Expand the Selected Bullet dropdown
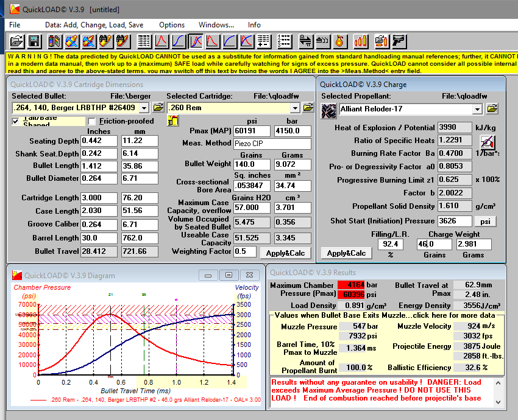The width and height of the screenshot is (518, 420). coord(144,108)
